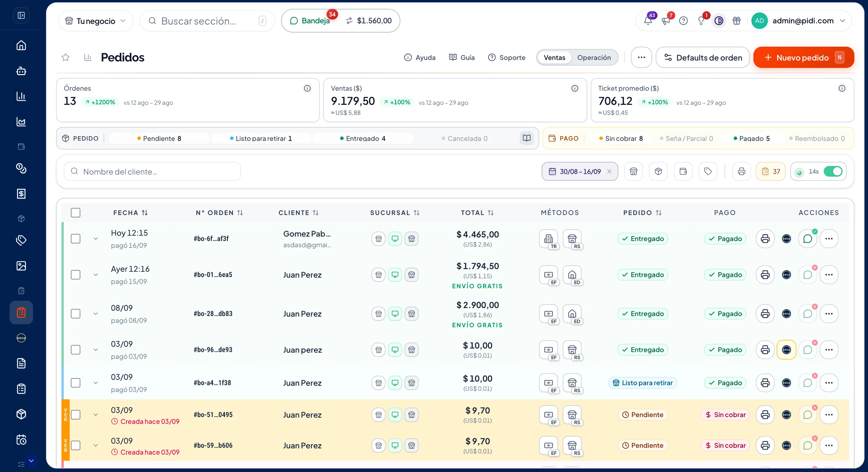Open the image gallery sidebar icon
The height and width of the screenshot is (472, 868).
click(x=21, y=266)
